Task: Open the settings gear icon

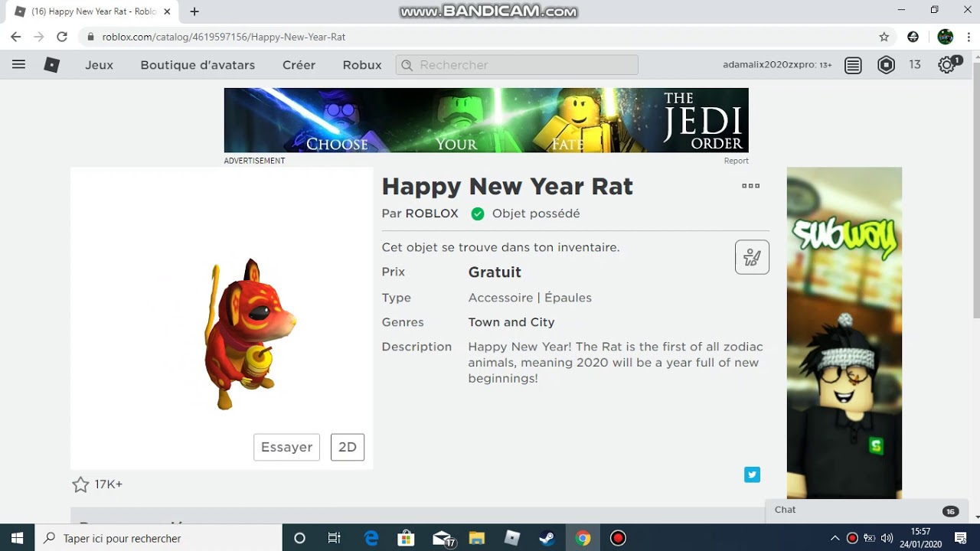Action: 948,65
